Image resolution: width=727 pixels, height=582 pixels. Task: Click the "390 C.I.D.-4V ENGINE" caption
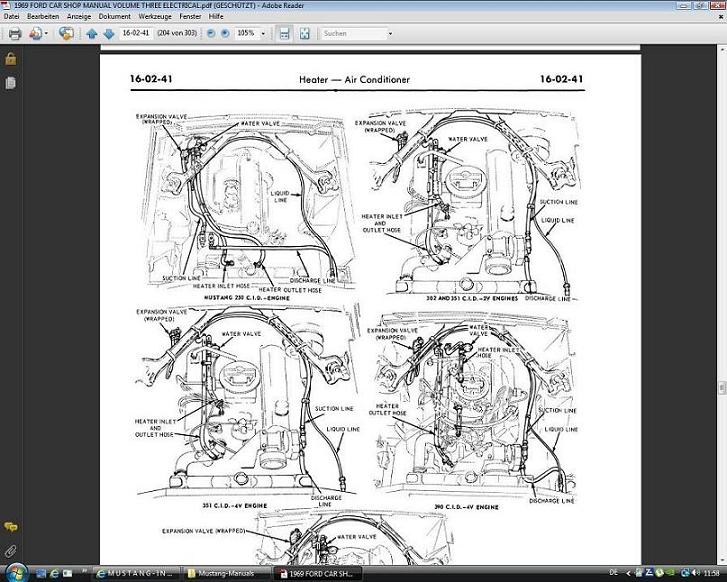pos(466,507)
